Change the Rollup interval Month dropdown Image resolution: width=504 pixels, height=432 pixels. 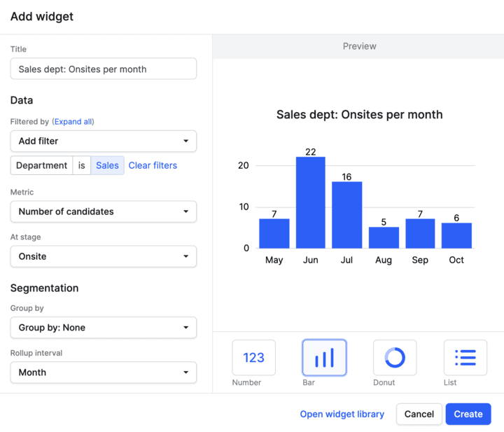tap(104, 372)
